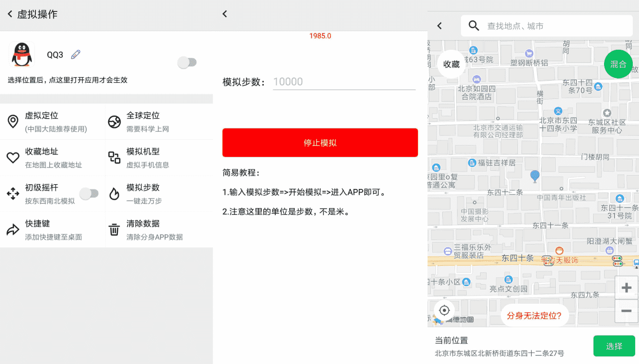Viewport: 639px width, 364px height.
Task: Click the map zoom-in plus button
Action: coord(626,287)
